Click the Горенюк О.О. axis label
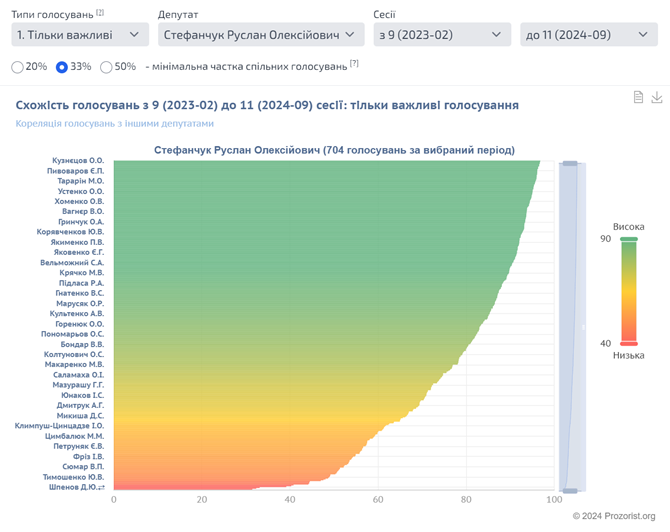 [x=80, y=324]
